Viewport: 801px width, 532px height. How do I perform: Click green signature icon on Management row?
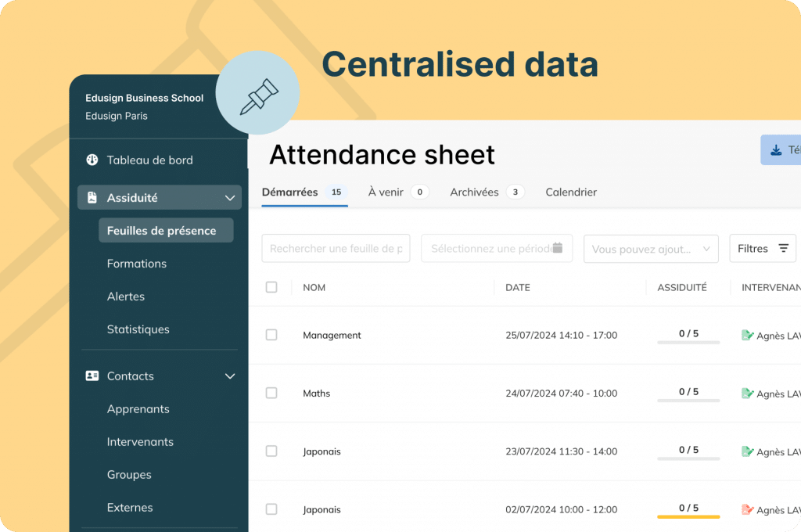pyautogui.click(x=747, y=336)
